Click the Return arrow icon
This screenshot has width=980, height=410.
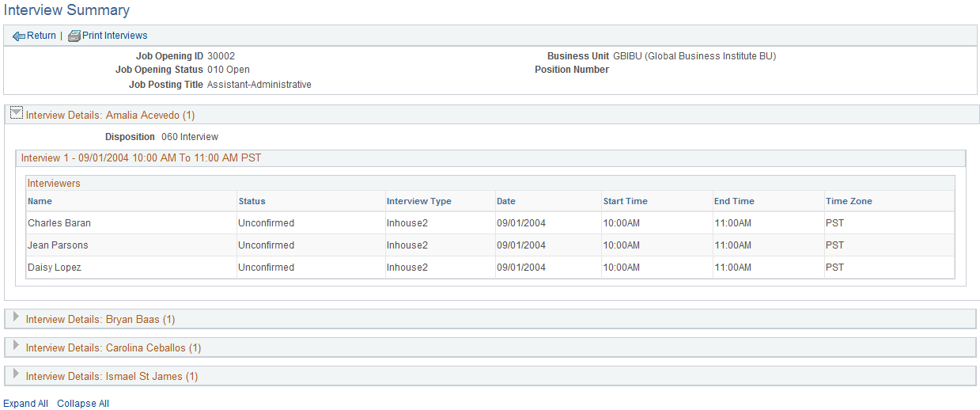coord(19,36)
